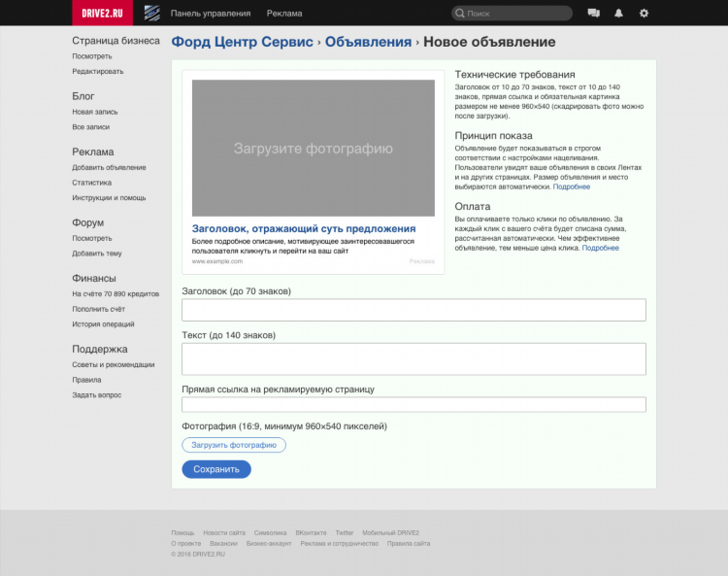Screen dimensions: 728x576
Task: Focus the Заголовок (до 70 знаков) field
Action: tap(414, 310)
